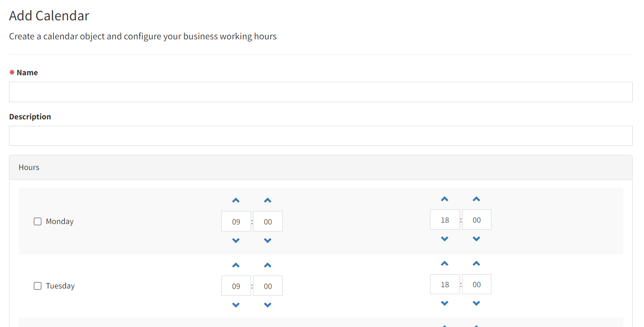Viewport: 644px width, 327px height.
Task: Increase Monday end hour with up chevron
Action: click(445, 199)
